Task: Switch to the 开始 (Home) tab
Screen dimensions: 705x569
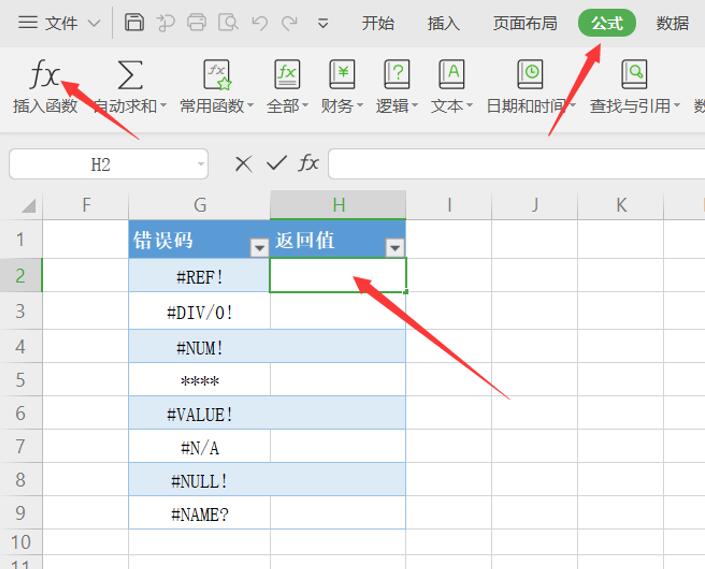Action: 378,23
